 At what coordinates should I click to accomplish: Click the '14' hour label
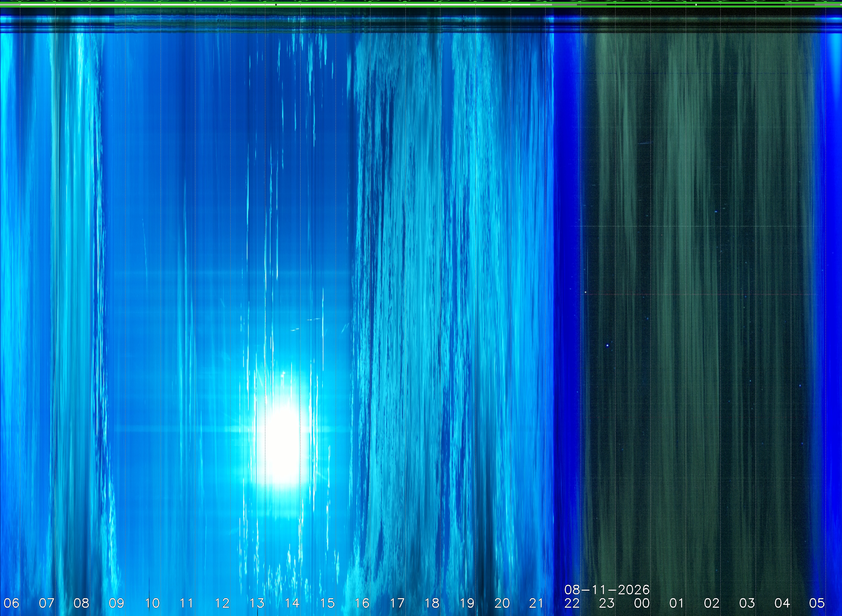point(292,603)
